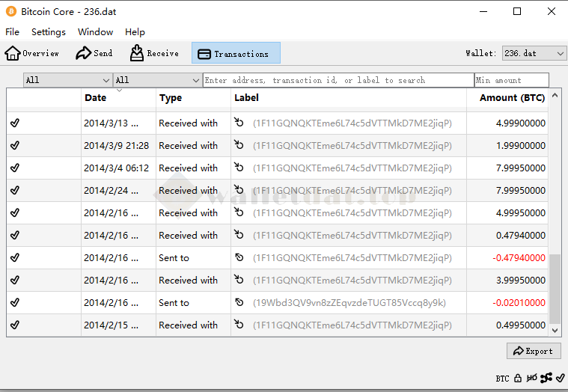
Task: Open the Window menu
Action: point(95,32)
